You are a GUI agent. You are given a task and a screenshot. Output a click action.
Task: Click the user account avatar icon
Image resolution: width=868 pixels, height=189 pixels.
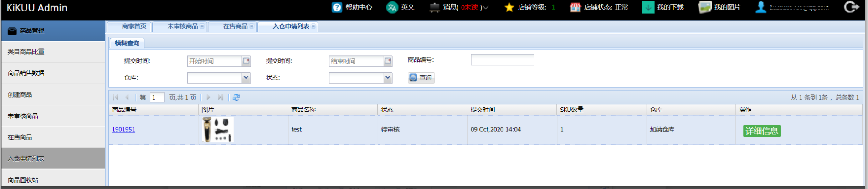point(760,7)
